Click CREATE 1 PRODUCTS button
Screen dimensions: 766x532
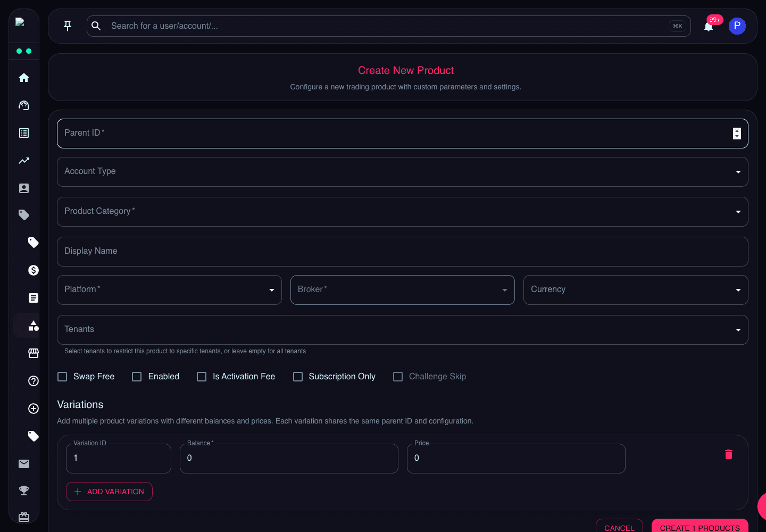pyautogui.click(x=700, y=526)
